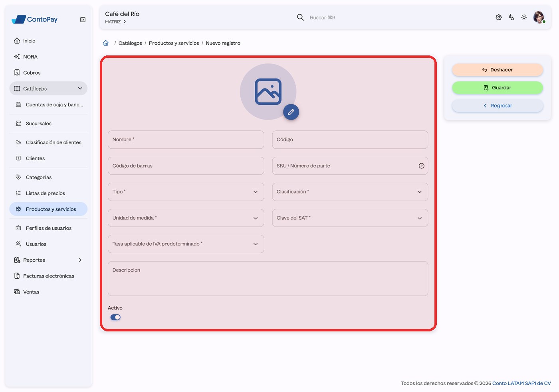
Task: Open the language translation icon
Action: pyautogui.click(x=511, y=18)
